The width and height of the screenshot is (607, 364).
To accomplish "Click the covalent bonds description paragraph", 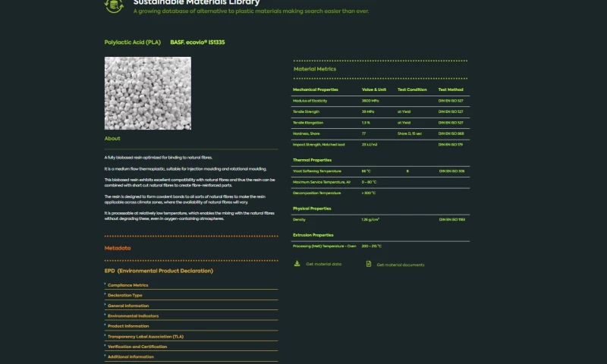I will 184,199.
